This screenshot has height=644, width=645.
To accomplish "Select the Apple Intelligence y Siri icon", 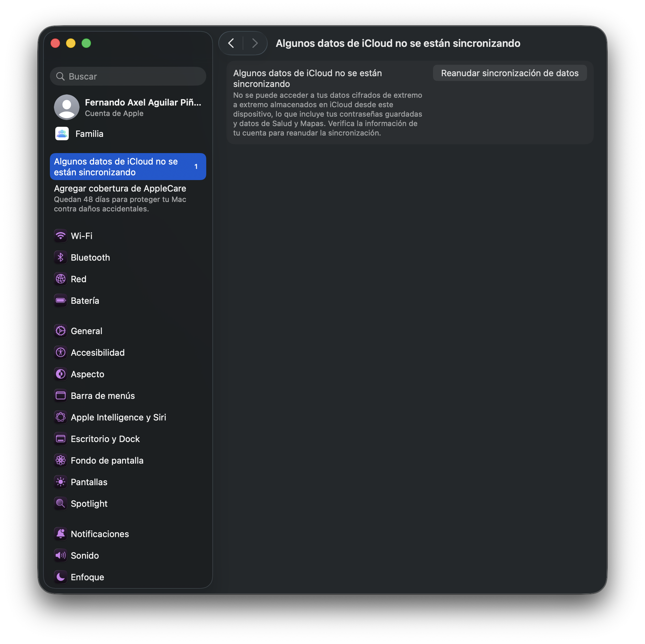I will pos(61,417).
